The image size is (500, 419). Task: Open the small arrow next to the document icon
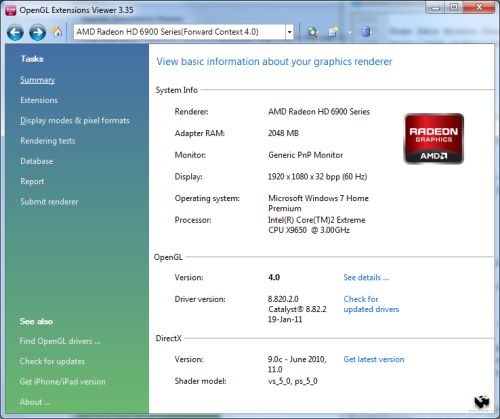tap(350, 33)
